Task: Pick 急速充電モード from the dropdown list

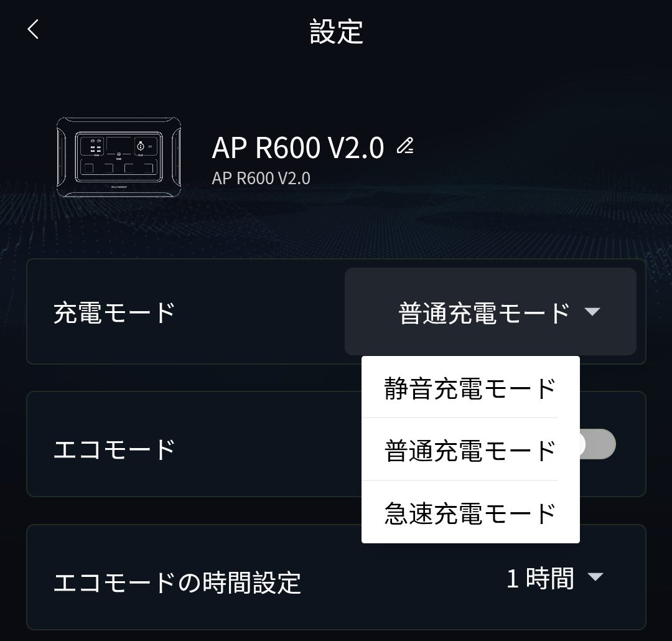Action: click(470, 513)
